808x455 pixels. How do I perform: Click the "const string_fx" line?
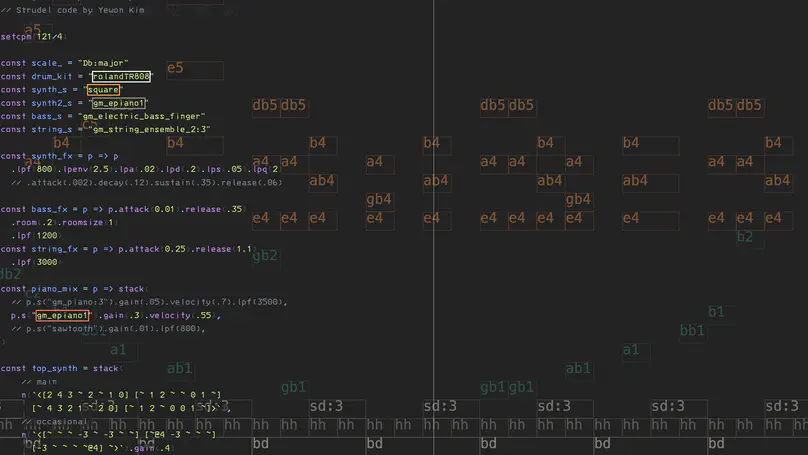coord(128,249)
